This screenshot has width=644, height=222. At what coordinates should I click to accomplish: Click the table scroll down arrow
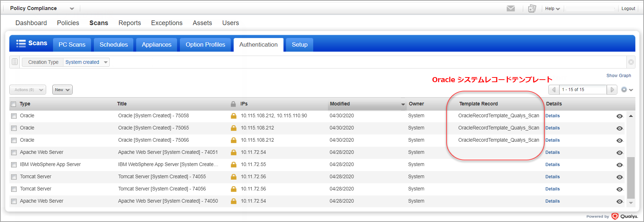(631, 203)
